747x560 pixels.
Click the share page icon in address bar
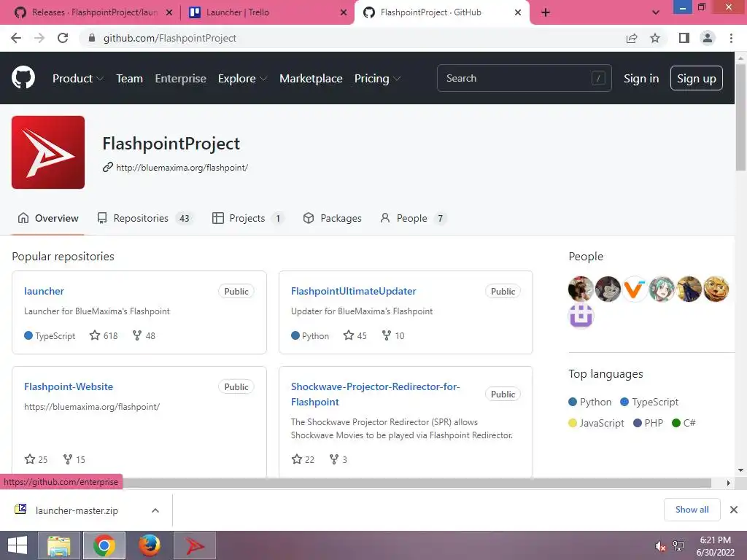(x=632, y=38)
